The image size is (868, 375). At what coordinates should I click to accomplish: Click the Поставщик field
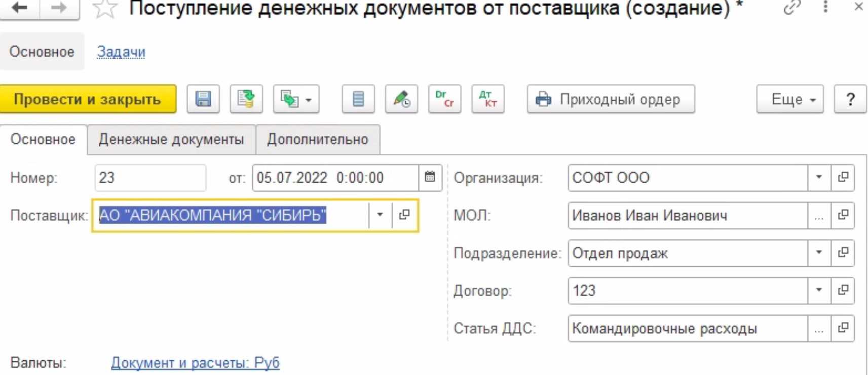click(x=231, y=215)
